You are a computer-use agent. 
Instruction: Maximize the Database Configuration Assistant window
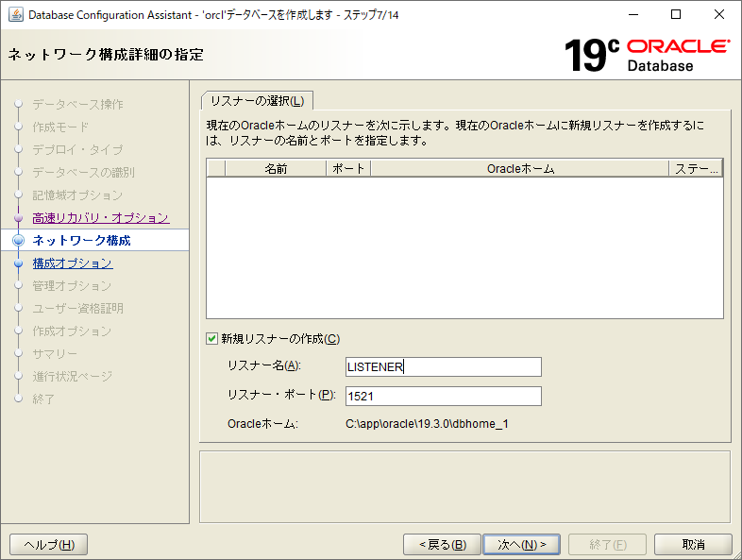tap(676, 15)
